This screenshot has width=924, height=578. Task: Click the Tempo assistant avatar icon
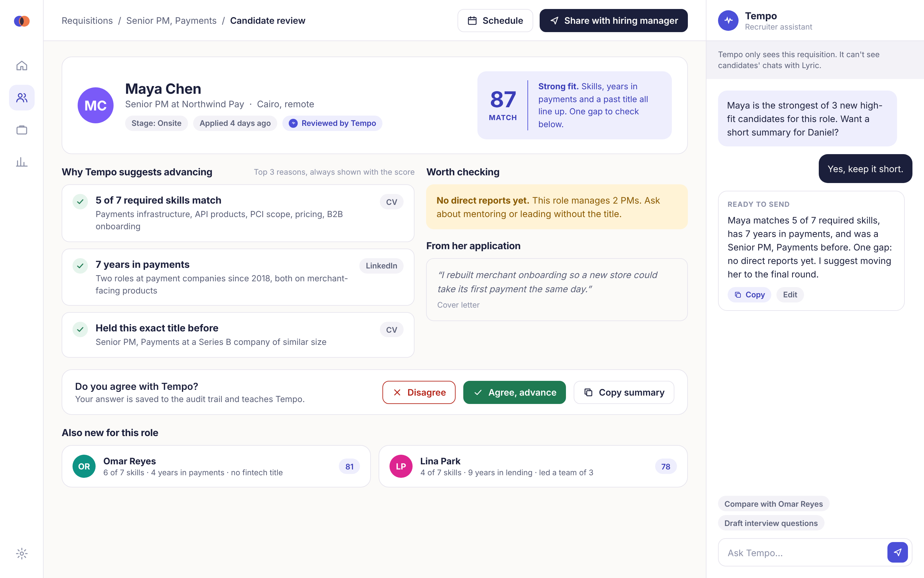click(x=728, y=21)
